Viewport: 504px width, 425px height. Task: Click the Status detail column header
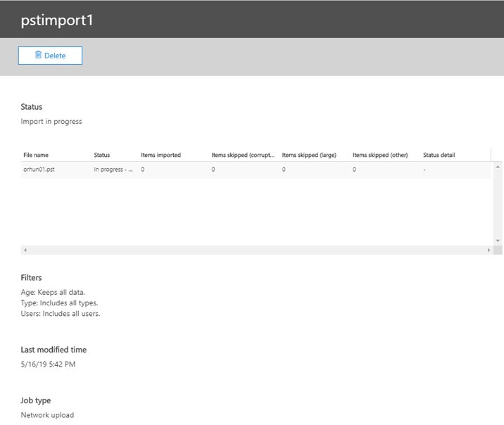click(x=439, y=156)
